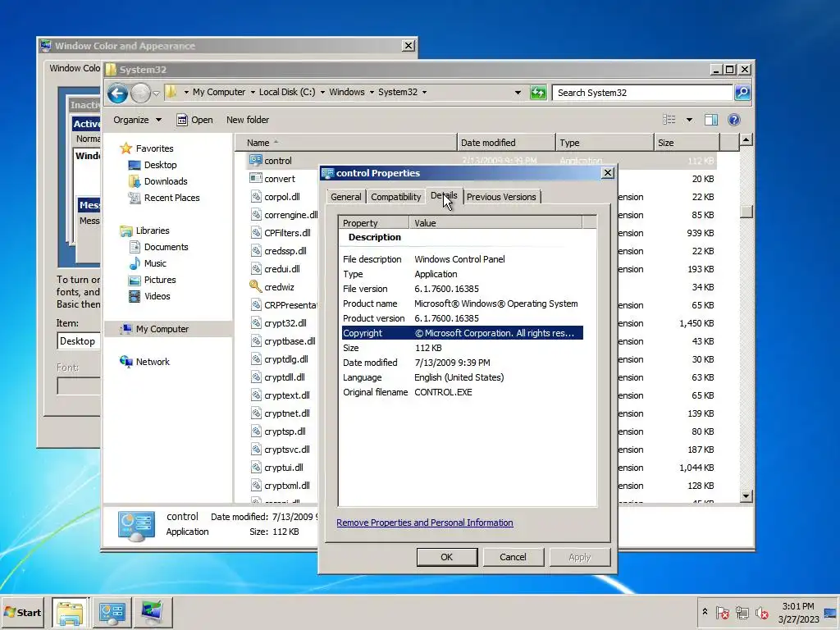Expand address bar previous locations dropdown
The width and height of the screenshot is (840, 630).
tap(518, 93)
